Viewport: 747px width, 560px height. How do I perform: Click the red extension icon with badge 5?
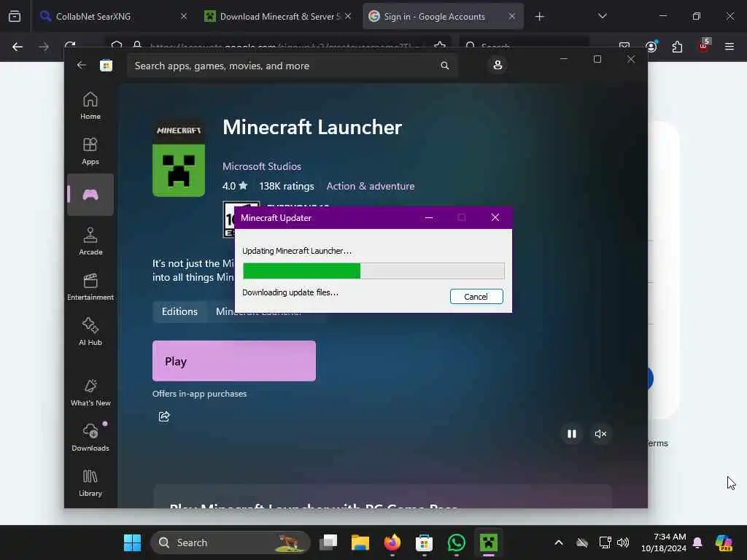(704, 46)
